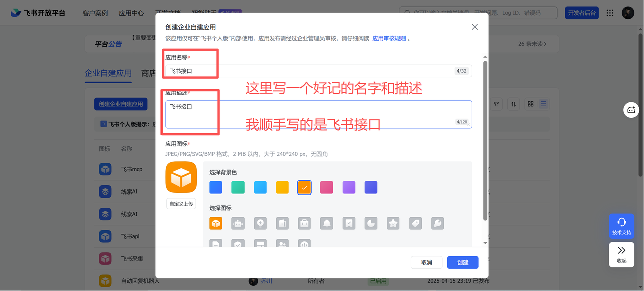Image resolution: width=644 pixels, height=291 pixels.
Task: Select the wrench app icon
Action: click(437, 223)
